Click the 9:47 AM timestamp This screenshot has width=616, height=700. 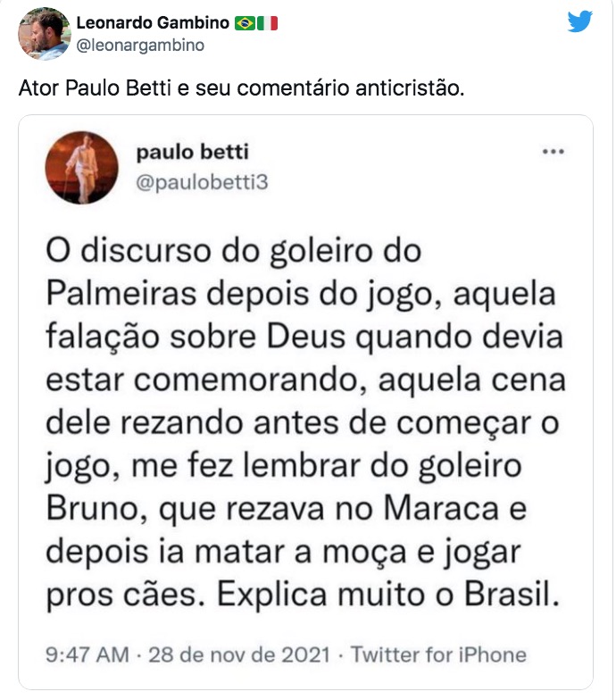85,654
